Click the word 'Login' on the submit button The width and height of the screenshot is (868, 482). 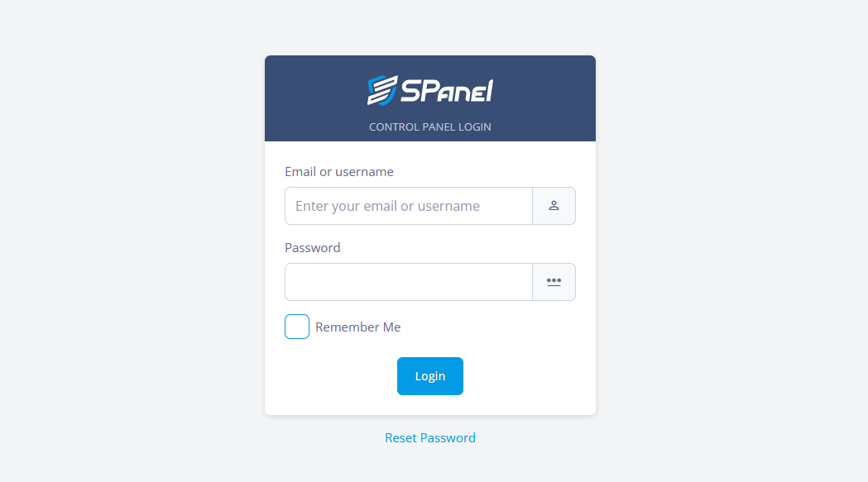430,376
